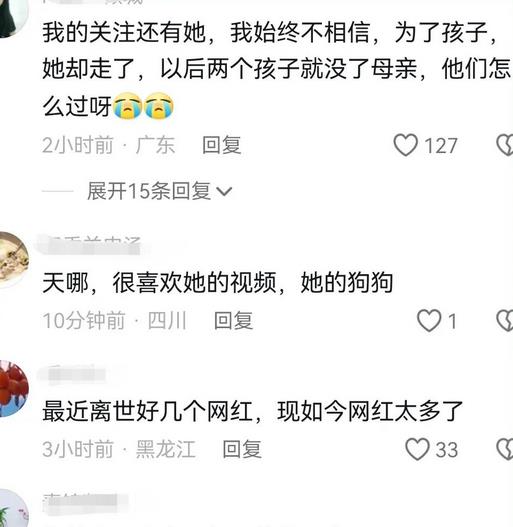The height and width of the screenshot is (527, 513).
Task: Open blurred username above 最近离世 comment
Action: 75,374
